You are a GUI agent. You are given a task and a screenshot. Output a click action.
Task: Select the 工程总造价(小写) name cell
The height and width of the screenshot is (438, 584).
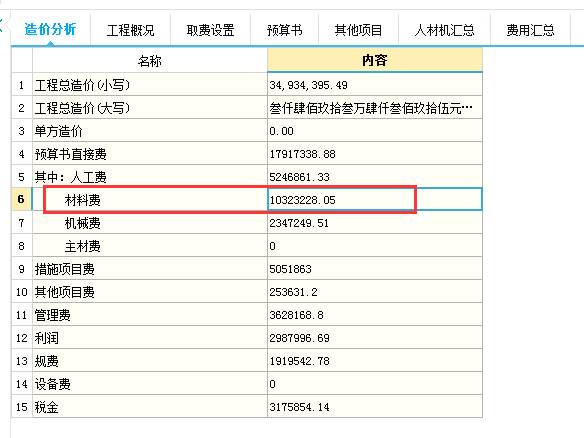point(150,85)
